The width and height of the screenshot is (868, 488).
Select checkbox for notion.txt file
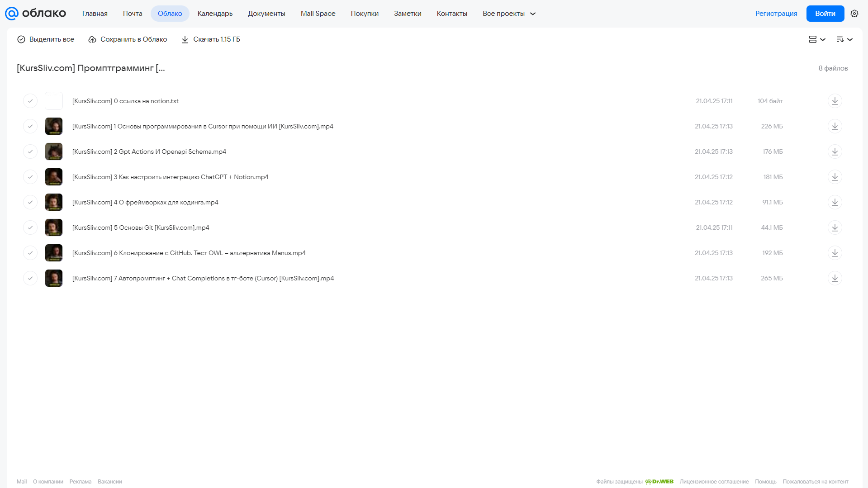tap(30, 101)
